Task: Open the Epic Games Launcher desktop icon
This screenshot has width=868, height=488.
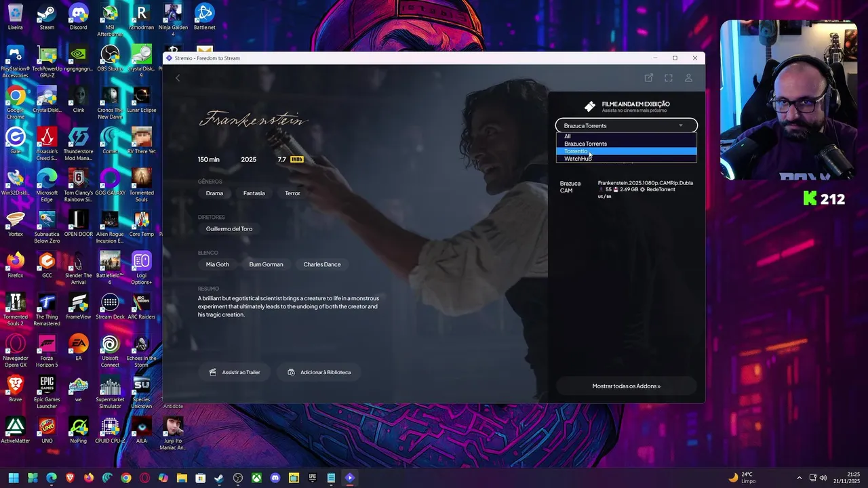Action: (47, 392)
